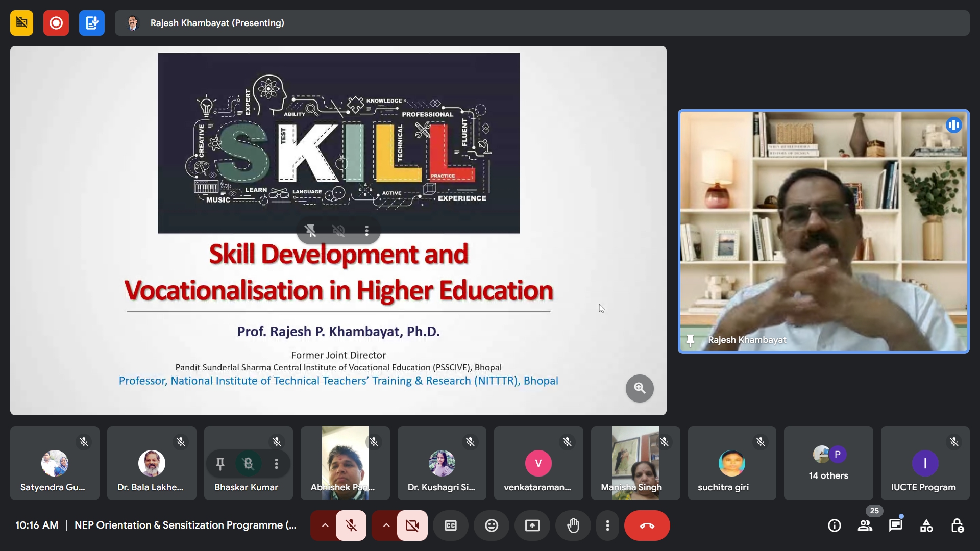Viewport: 980px width, 551px height.
Task: Zoom in on the presentation with magnifier button
Action: pos(640,389)
